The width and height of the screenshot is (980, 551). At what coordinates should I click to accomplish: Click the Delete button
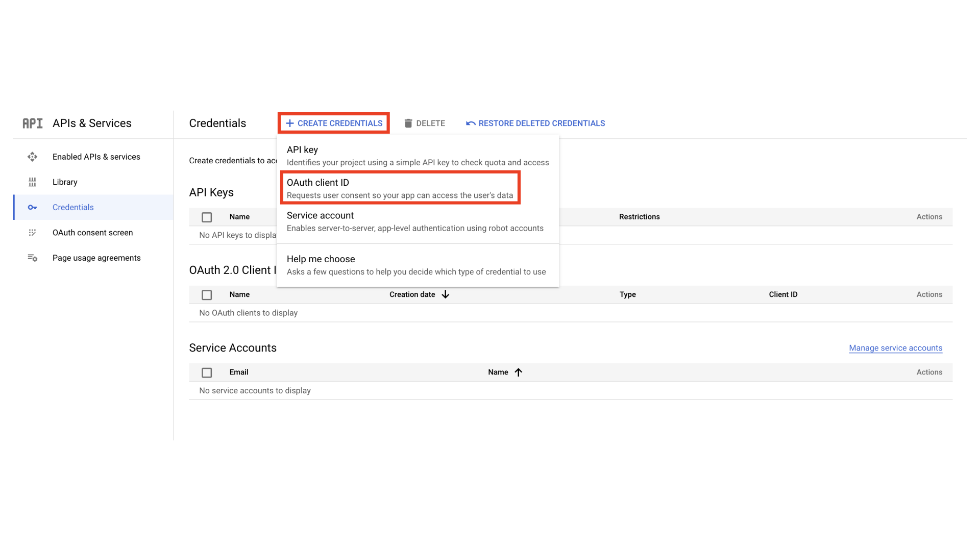[x=425, y=123]
